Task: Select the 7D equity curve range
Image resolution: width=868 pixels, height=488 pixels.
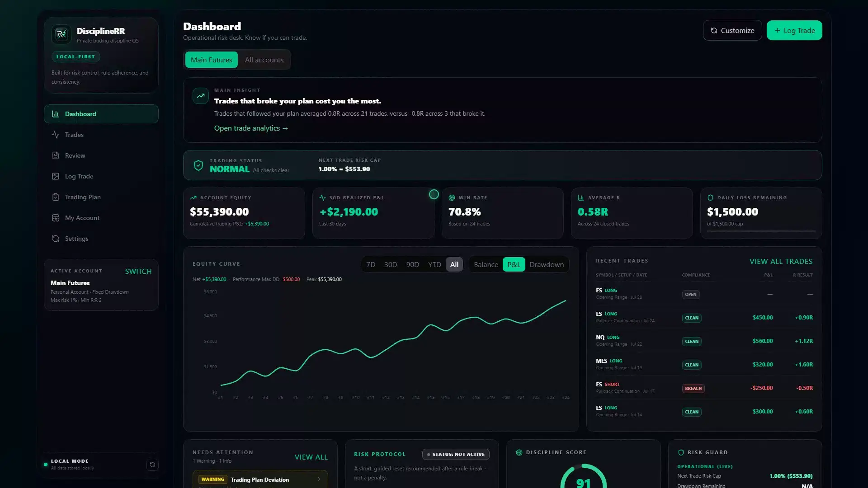Action: 371,265
